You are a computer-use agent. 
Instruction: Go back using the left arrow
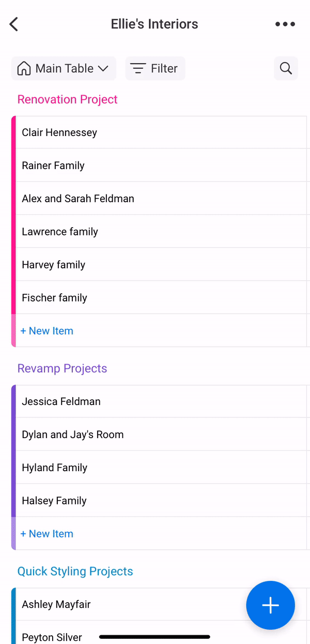(14, 24)
